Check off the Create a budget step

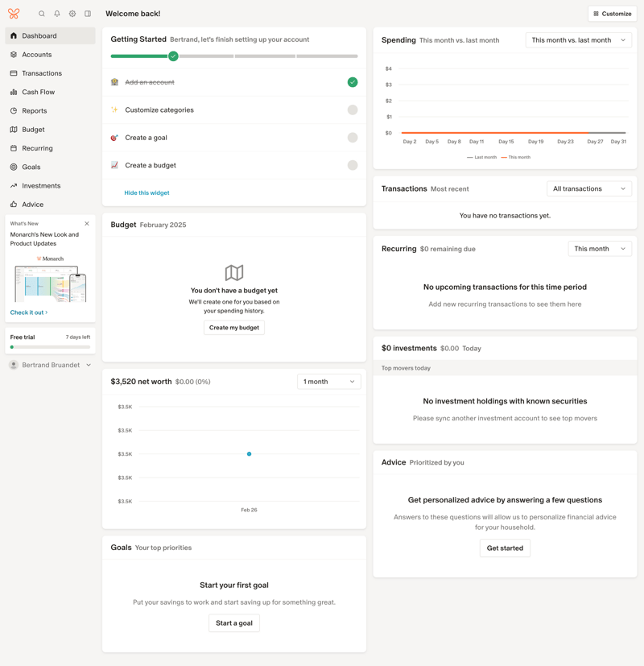click(352, 165)
